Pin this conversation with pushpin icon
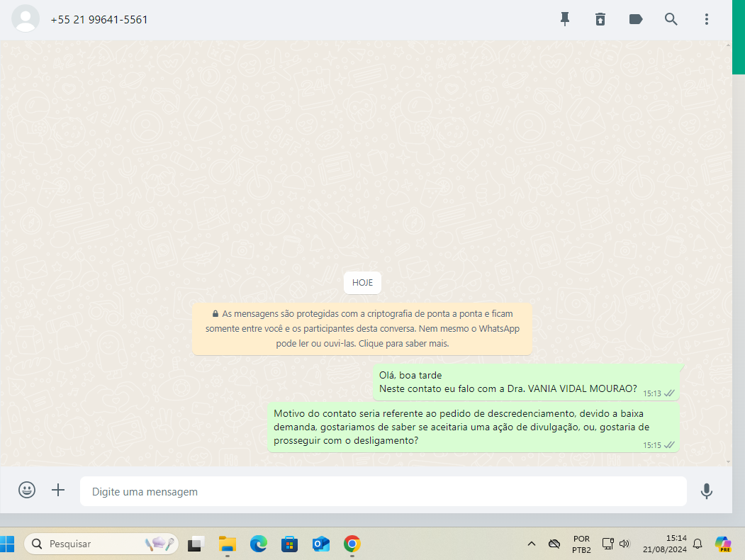This screenshot has height=560, width=745. coord(564,19)
